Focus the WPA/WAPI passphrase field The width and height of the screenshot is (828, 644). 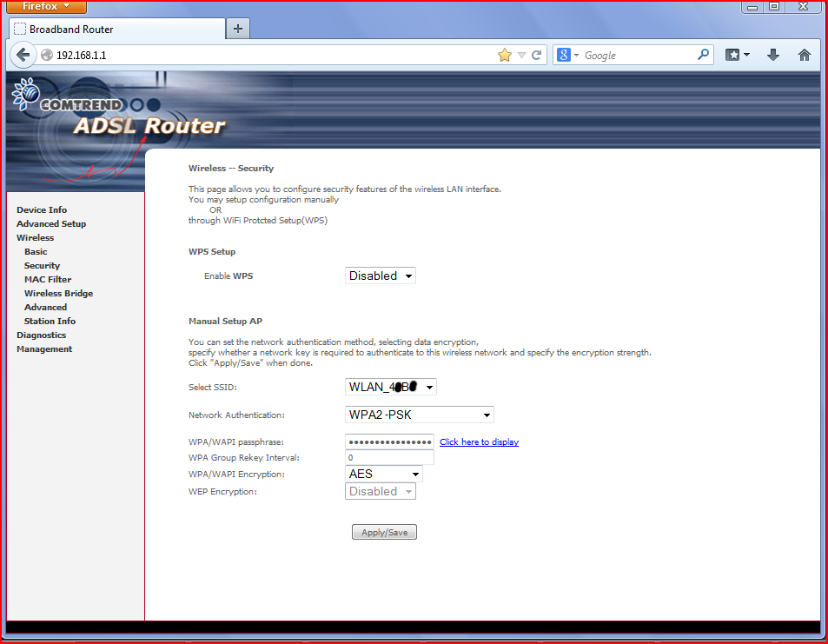[x=389, y=442]
